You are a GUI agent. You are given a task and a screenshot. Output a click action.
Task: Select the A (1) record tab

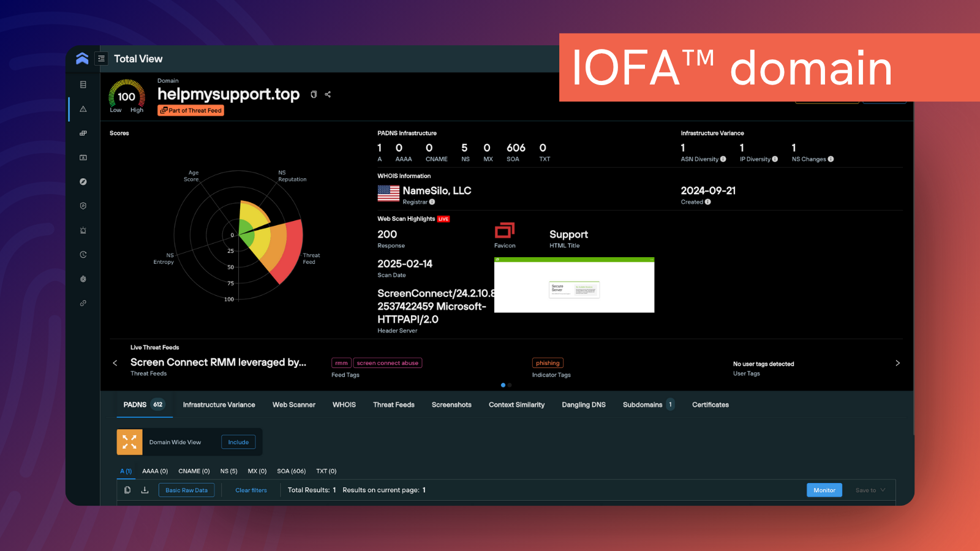click(126, 471)
